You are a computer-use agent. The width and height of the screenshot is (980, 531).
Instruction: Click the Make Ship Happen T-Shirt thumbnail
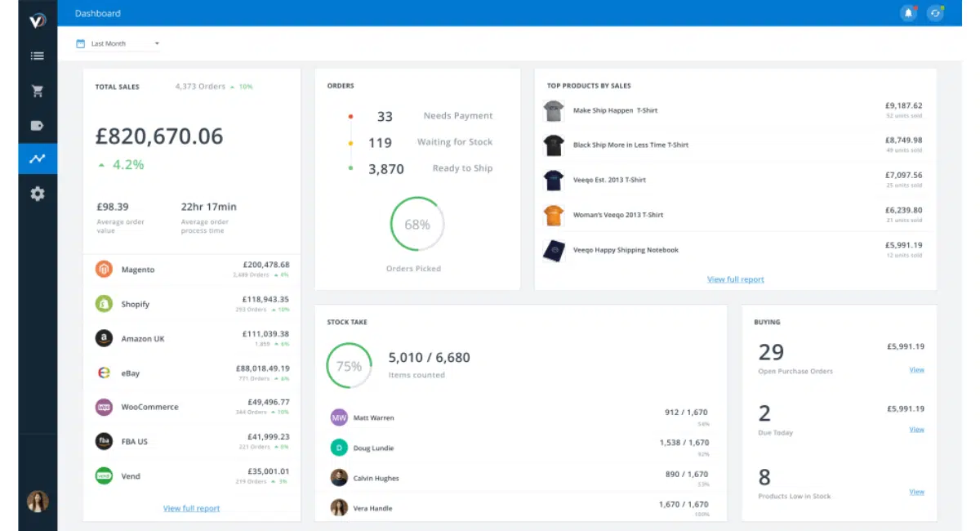pos(554,111)
